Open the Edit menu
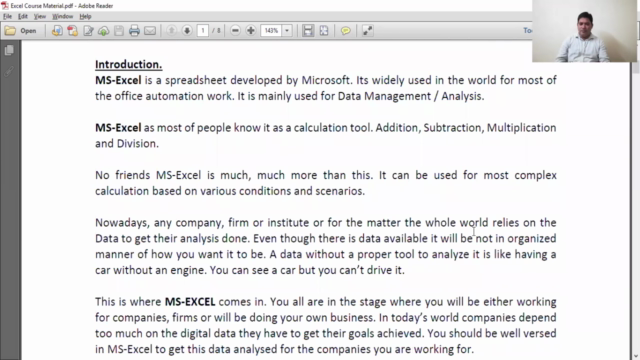This screenshot has width=640, height=360. point(23,16)
